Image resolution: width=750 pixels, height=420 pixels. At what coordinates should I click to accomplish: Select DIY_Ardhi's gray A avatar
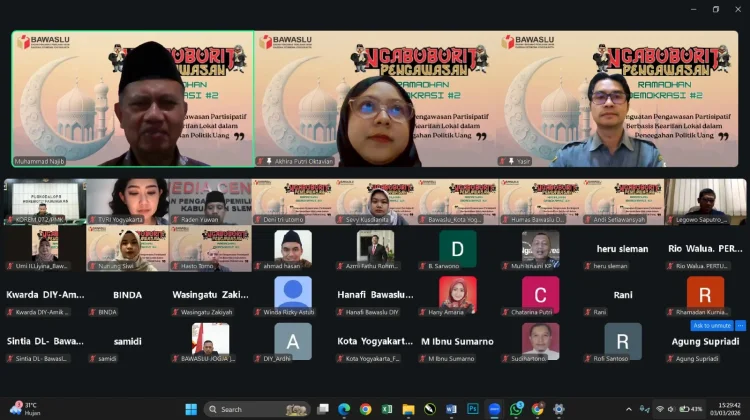(x=293, y=341)
